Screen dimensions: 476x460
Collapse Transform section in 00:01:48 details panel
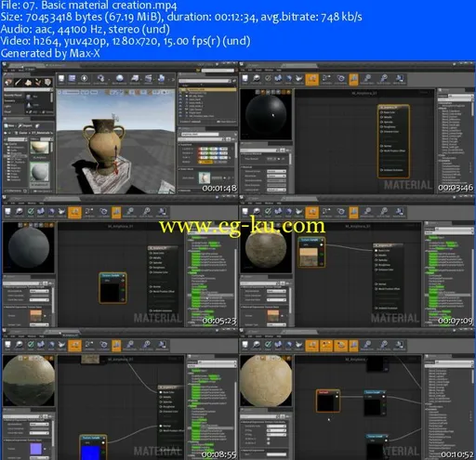click(180, 145)
